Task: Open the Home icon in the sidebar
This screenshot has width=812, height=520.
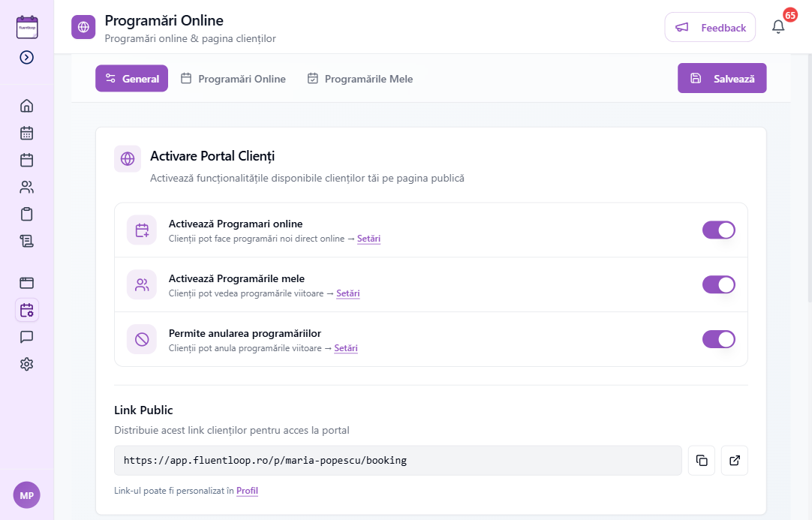Action: [x=26, y=106]
